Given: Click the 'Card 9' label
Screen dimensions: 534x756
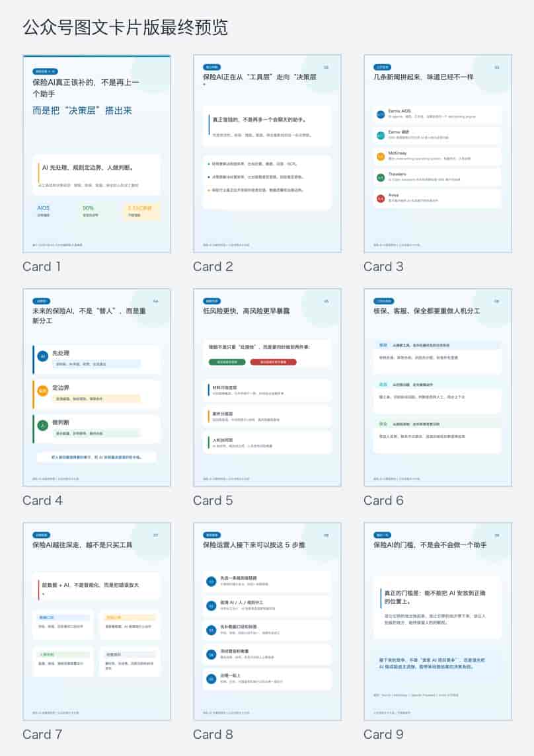Looking at the screenshot, I should point(383,734).
